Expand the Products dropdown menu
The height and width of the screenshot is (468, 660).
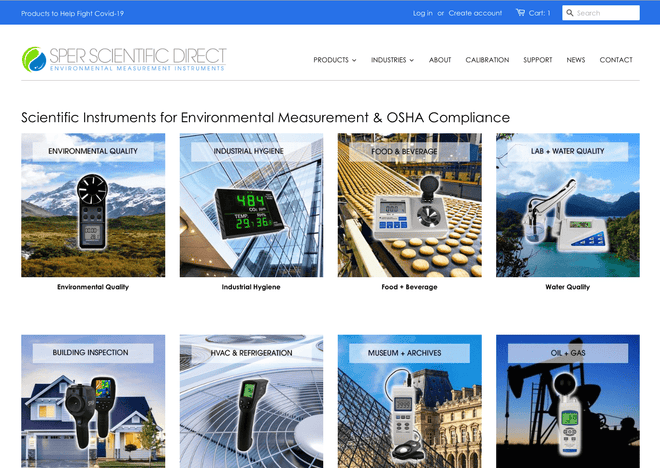click(x=334, y=60)
